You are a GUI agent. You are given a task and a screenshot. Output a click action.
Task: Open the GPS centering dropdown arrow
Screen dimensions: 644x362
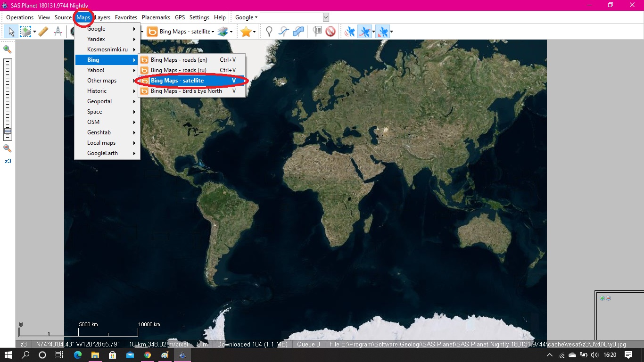pyautogui.click(x=391, y=32)
